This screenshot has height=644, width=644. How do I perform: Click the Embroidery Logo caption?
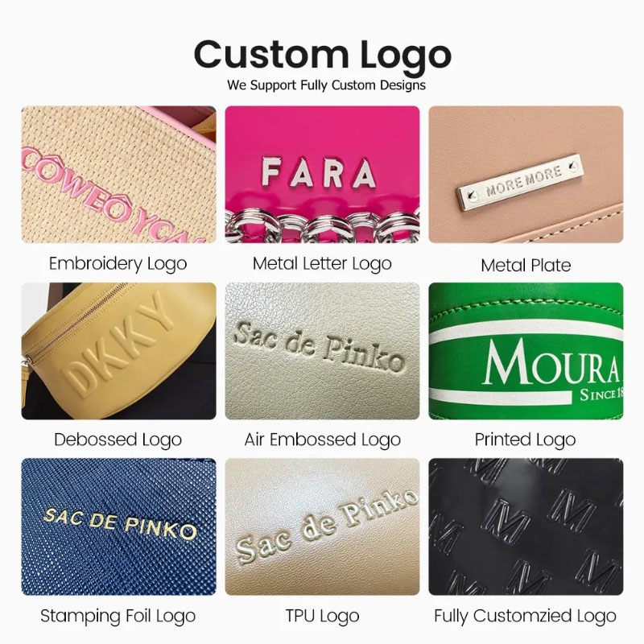coord(118,264)
